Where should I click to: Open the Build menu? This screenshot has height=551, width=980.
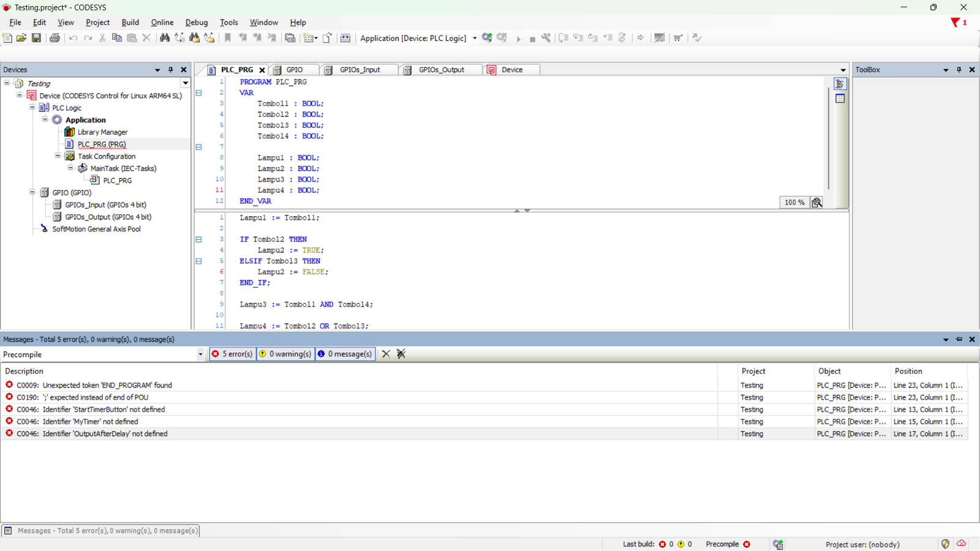pos(130,22)
